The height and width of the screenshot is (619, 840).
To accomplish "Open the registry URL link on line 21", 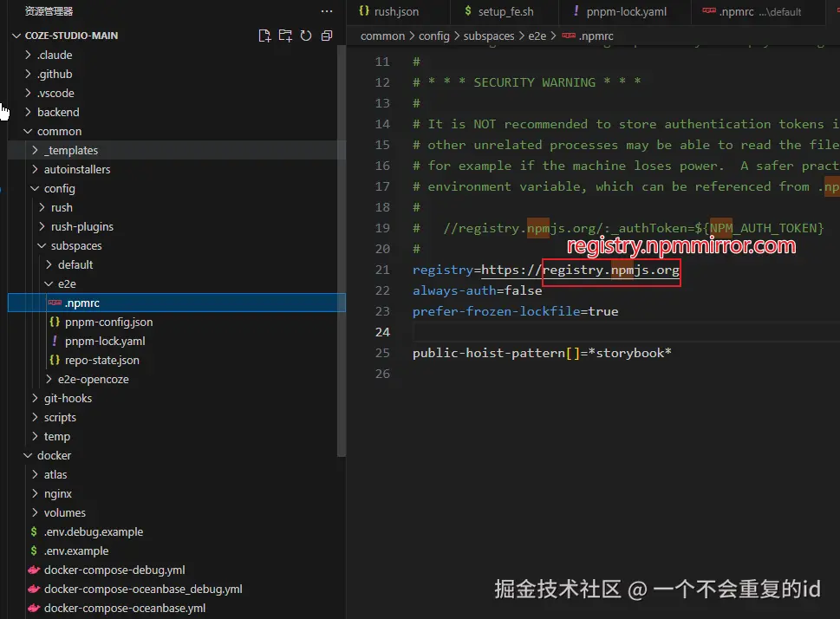I will tap(580, 270).
